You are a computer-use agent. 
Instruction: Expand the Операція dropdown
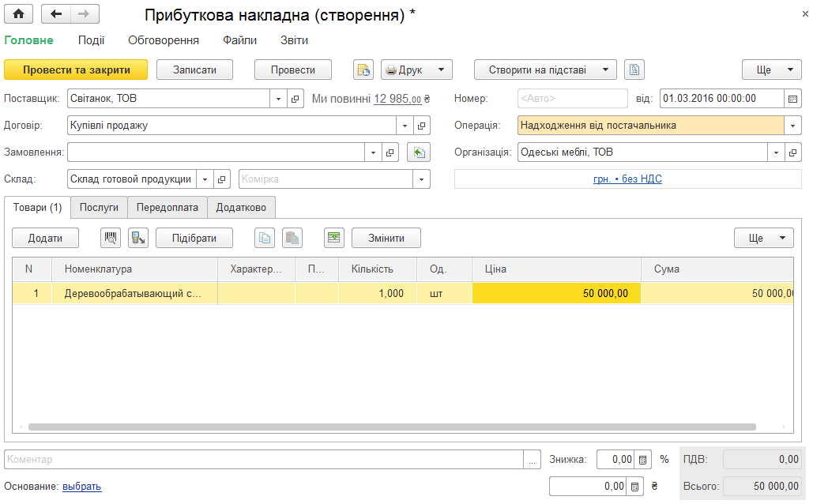click(792, 126)
